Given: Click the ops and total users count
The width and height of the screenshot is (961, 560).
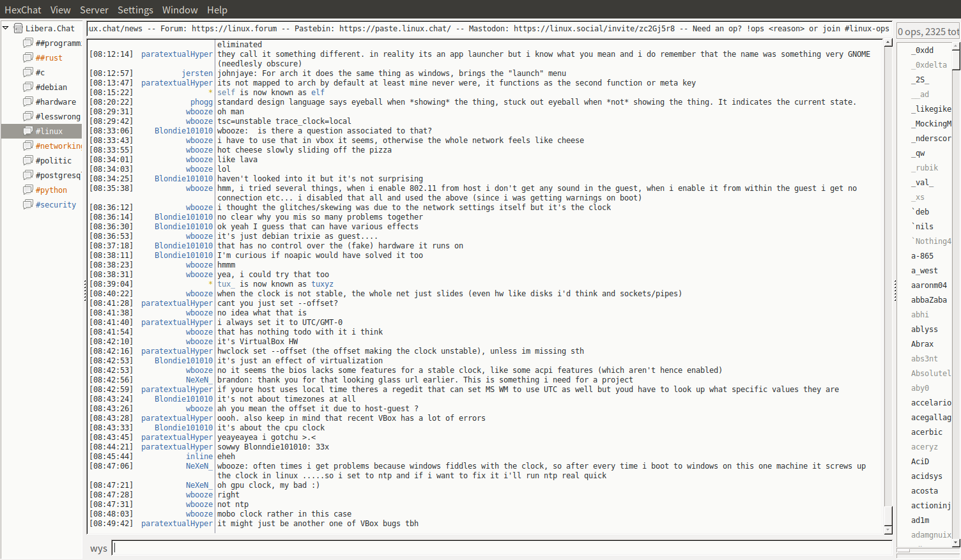Looking at the screenshot, I should tap(928, 31).
